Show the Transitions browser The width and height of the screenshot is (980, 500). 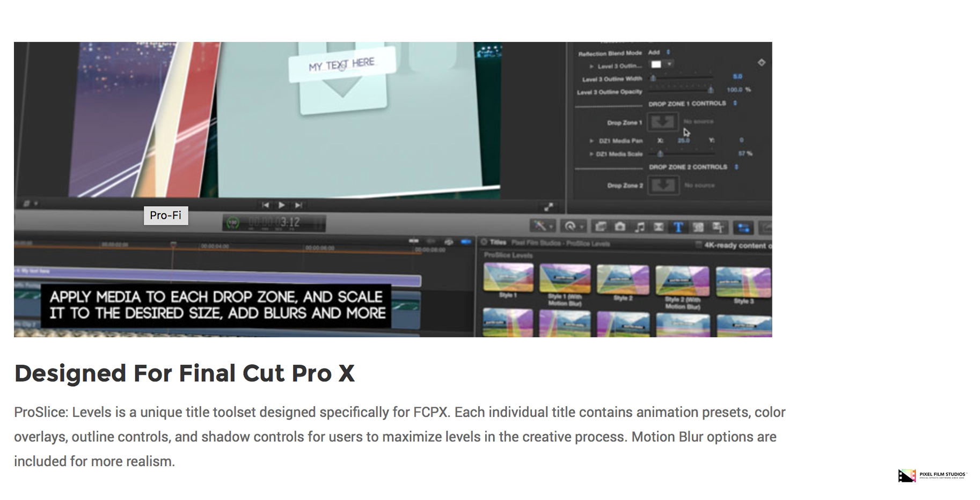pyautogui.click(x=659, y=227)
